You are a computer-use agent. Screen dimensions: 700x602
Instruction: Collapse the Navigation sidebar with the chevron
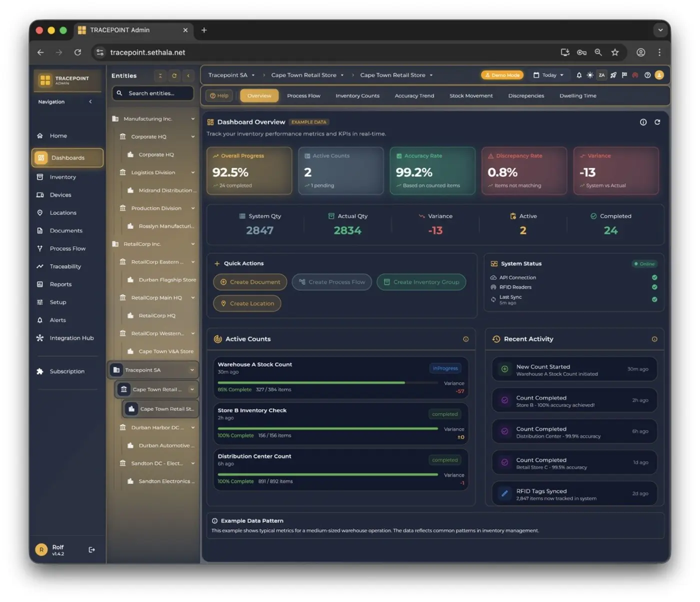click(x=90, y=102)
